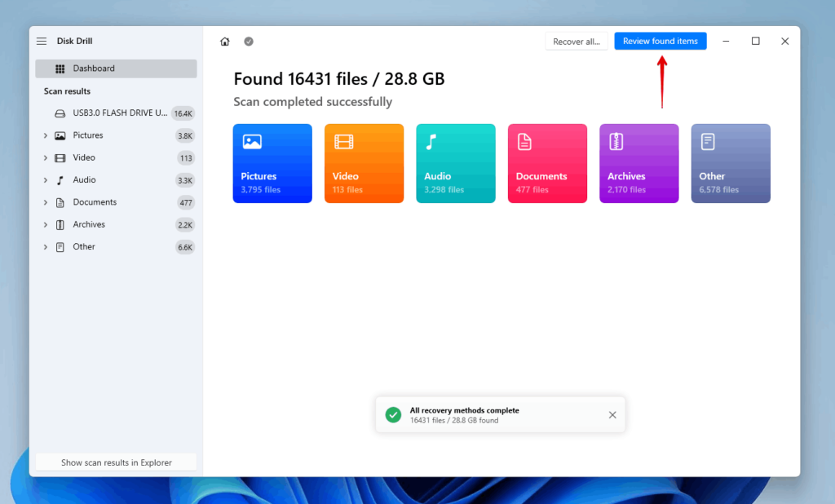Open the Pictures category tile
The height and width of the screenshot is (504, 835).
[272, 163]
